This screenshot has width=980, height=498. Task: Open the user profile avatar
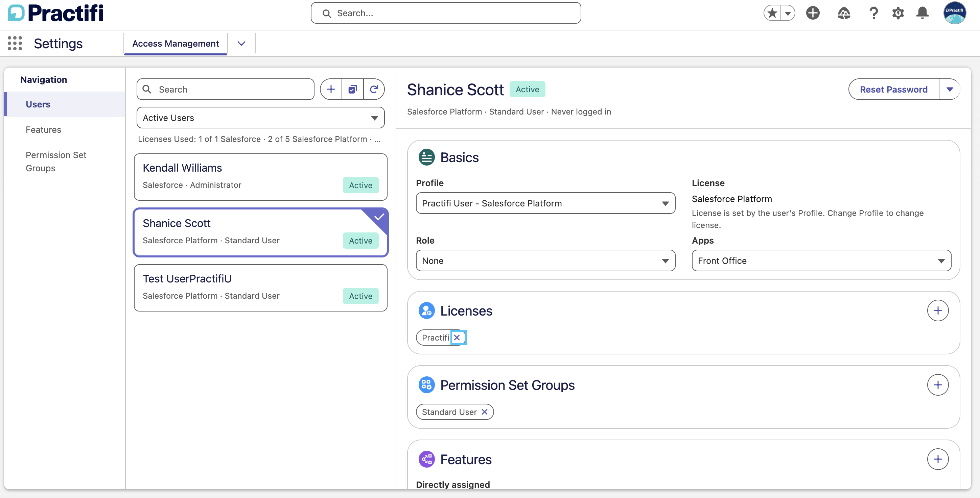[955, 13]
